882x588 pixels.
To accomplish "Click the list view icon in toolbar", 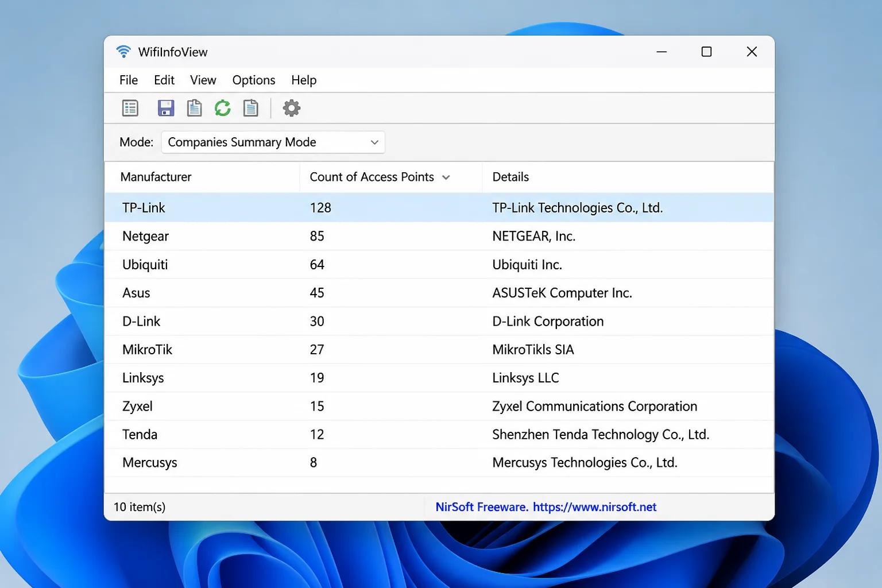I will coord(130,108).
